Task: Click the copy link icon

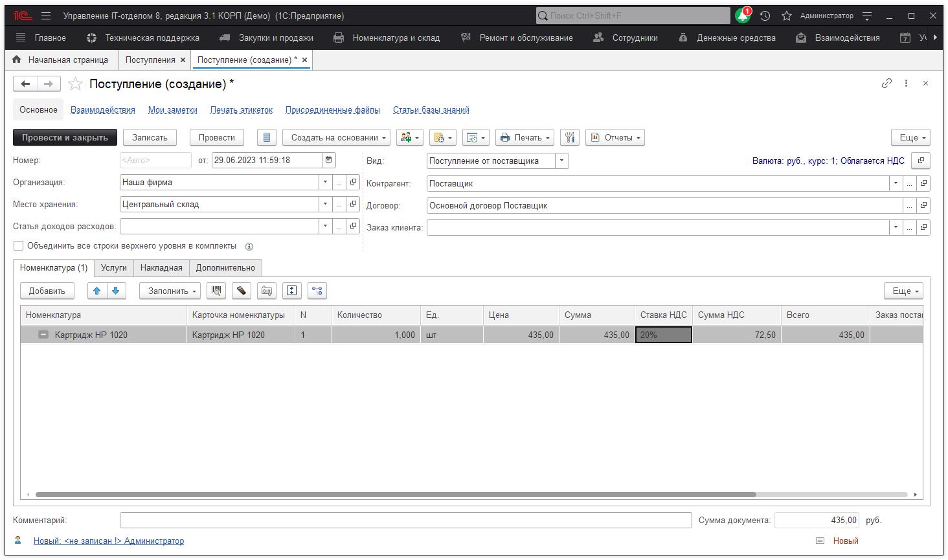Action: 886,83
